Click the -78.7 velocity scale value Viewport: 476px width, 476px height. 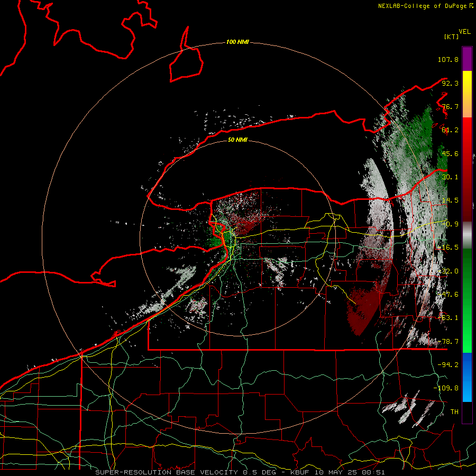448,342
